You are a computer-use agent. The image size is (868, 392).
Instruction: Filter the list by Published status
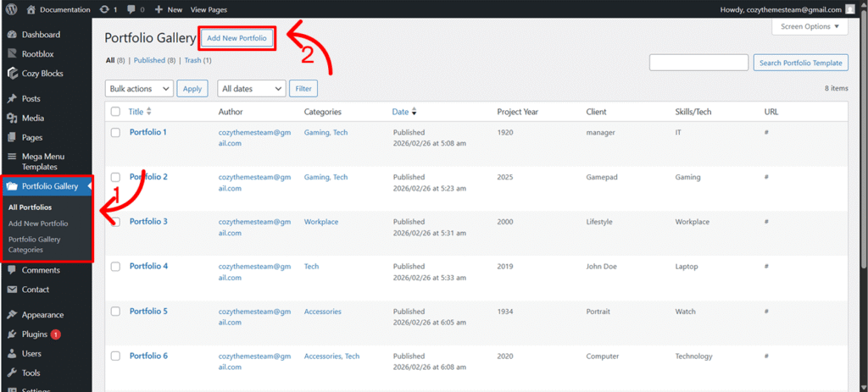149,61
